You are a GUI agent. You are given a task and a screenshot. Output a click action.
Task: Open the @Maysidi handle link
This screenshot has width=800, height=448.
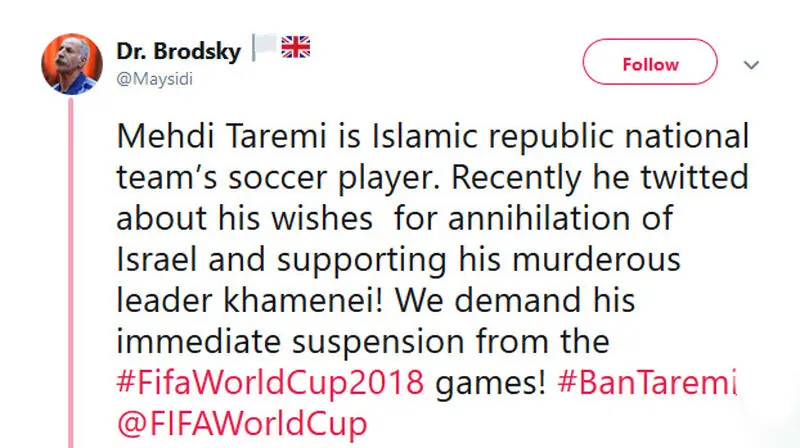(x=155, y=79)
